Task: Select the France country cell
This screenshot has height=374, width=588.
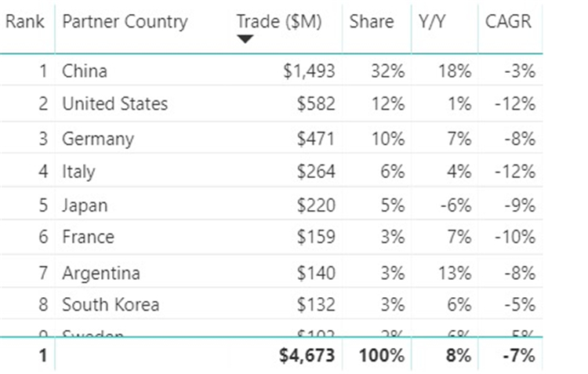Action: pos(88,237)
